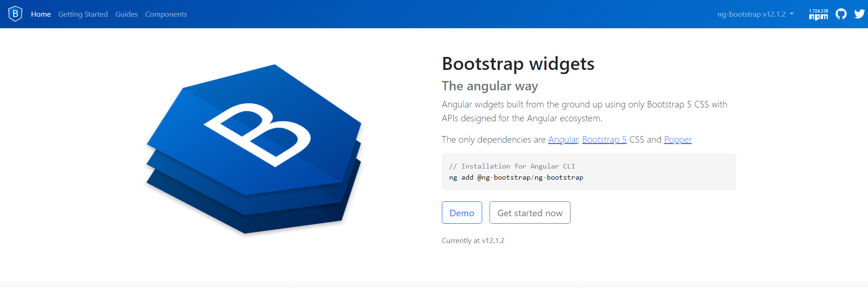The height and width of the screenshot is (288, 868).
Task: Follow the Bootstrap 5 dependency link
Action: pos(604,139)
